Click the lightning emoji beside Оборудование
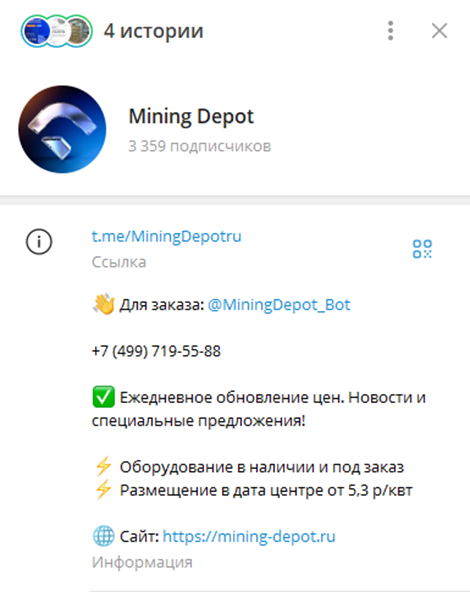This screenshot has width=470, height=592. tap(103, 467)
